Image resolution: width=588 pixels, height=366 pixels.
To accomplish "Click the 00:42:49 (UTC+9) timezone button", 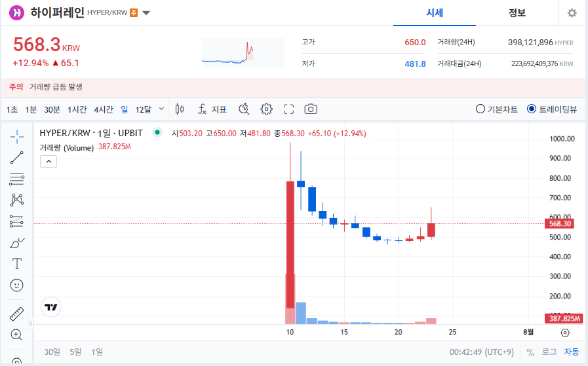I will click(x=482, y=352).
